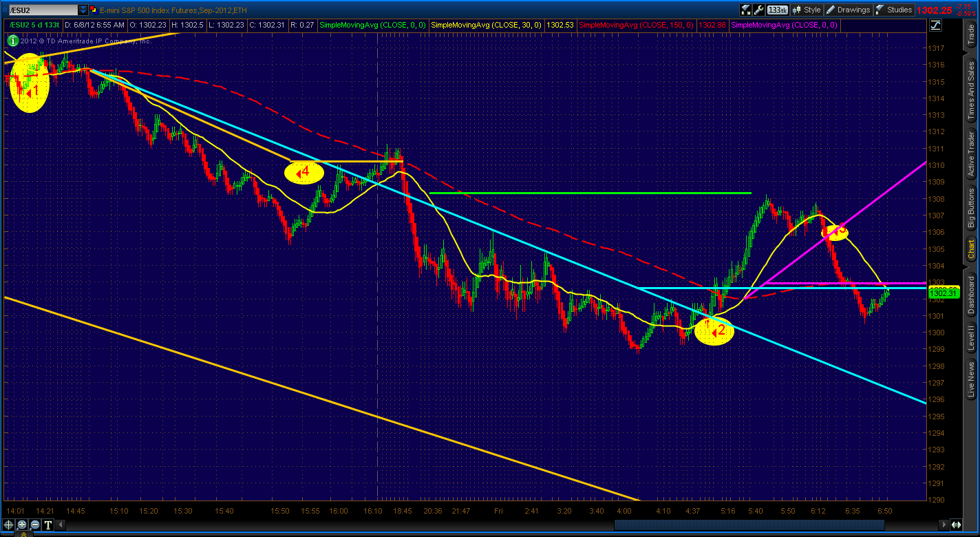The image size is (980, 537).
Task: Click the C: 1302.31 close value
Action: (x=266, y=25)
